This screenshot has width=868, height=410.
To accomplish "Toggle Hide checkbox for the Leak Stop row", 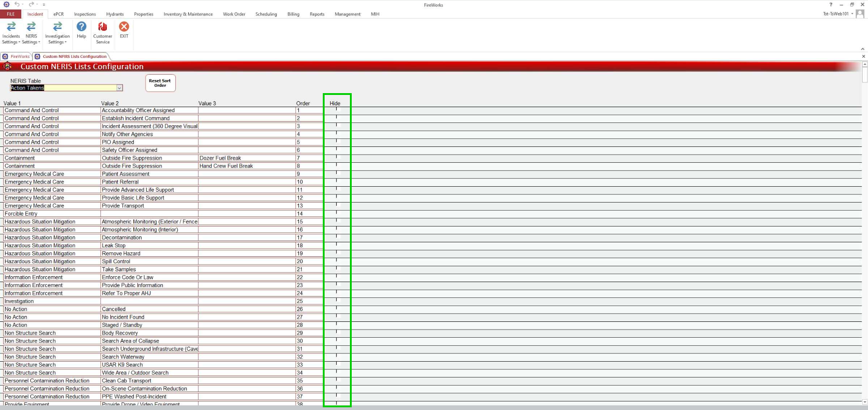I will pos(336,245).
